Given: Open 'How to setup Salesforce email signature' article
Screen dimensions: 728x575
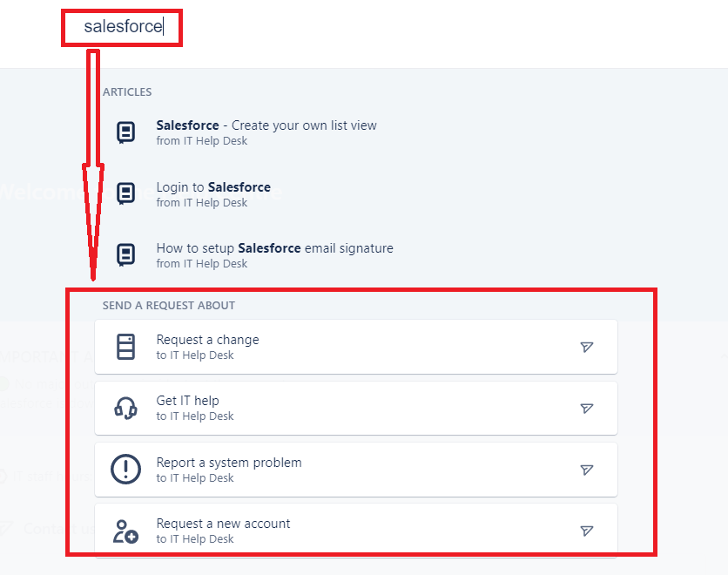Looking at the screenshot, I should pos(274,248).
